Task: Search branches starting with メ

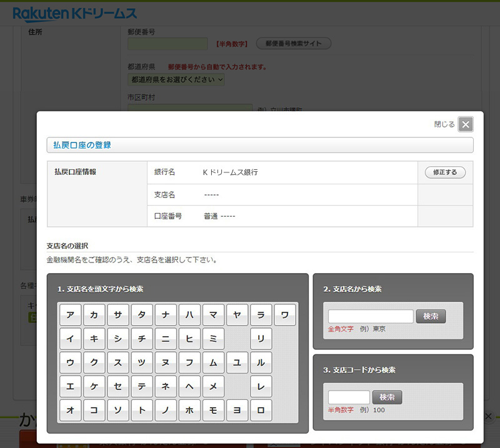Action: click(213, 387)
